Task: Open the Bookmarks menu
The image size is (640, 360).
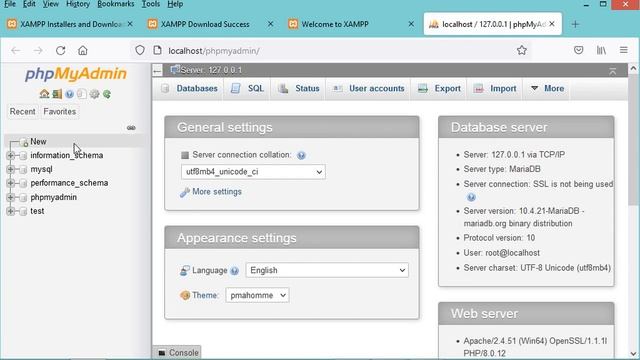Action: [x=116, y=4]
